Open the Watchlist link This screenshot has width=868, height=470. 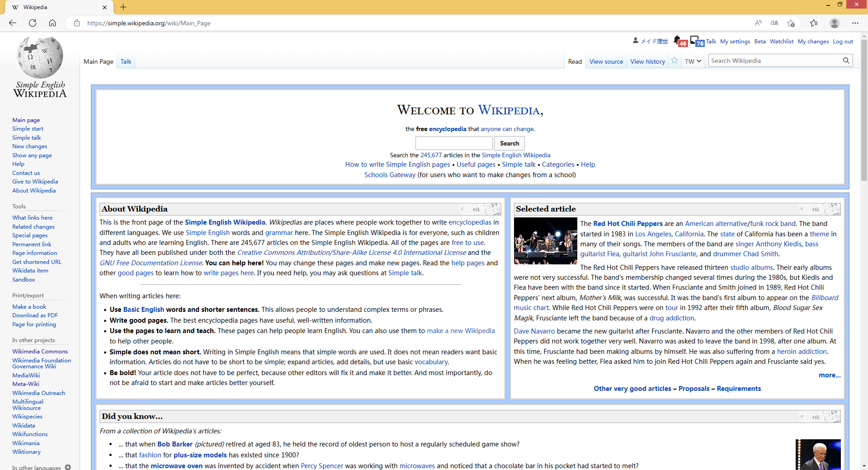point(782,41)
